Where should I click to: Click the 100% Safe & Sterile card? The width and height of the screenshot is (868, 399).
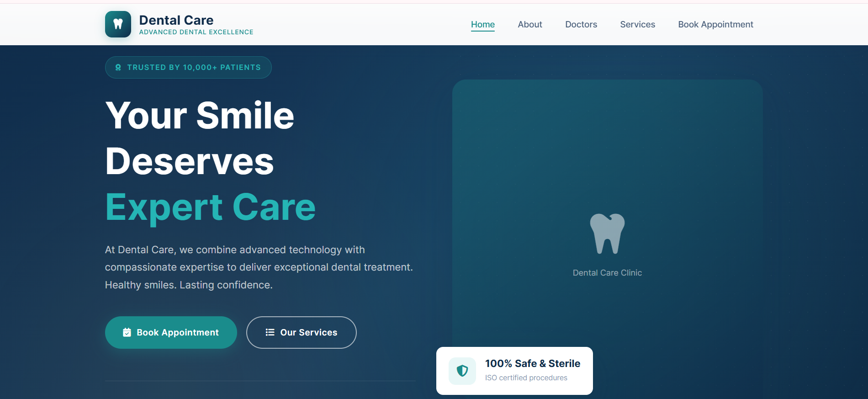tap(514, 371)
